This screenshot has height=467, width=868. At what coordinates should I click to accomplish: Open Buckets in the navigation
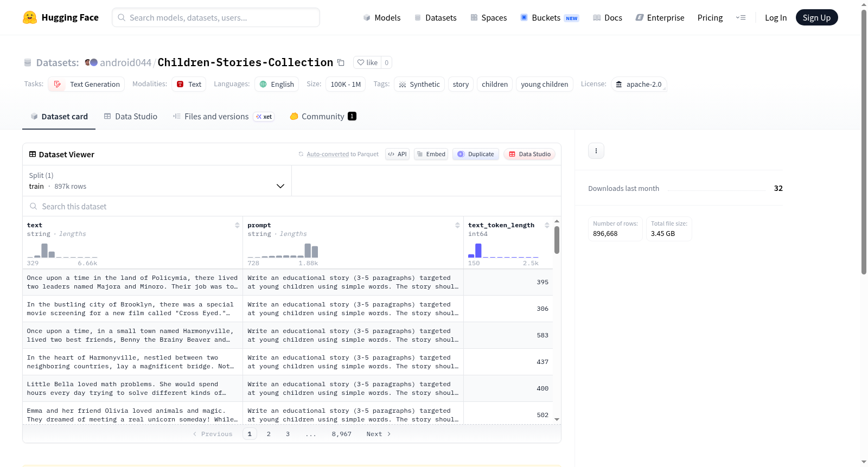click(x=550, y=17)
